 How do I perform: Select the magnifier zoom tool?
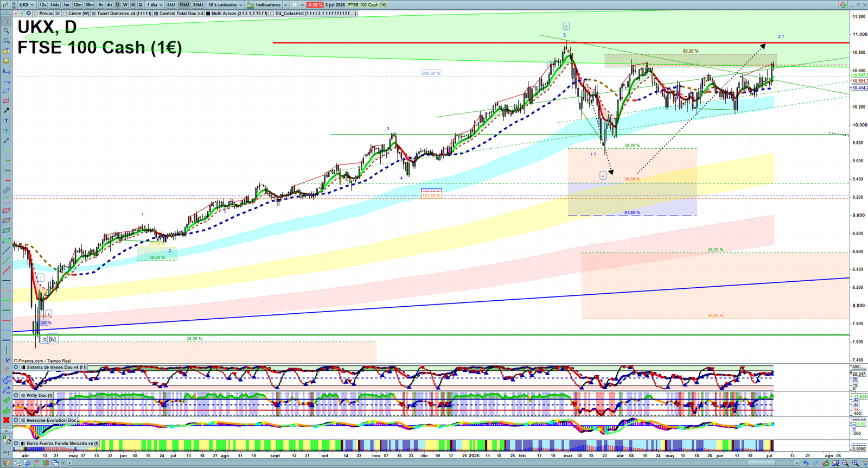point(6,31)
